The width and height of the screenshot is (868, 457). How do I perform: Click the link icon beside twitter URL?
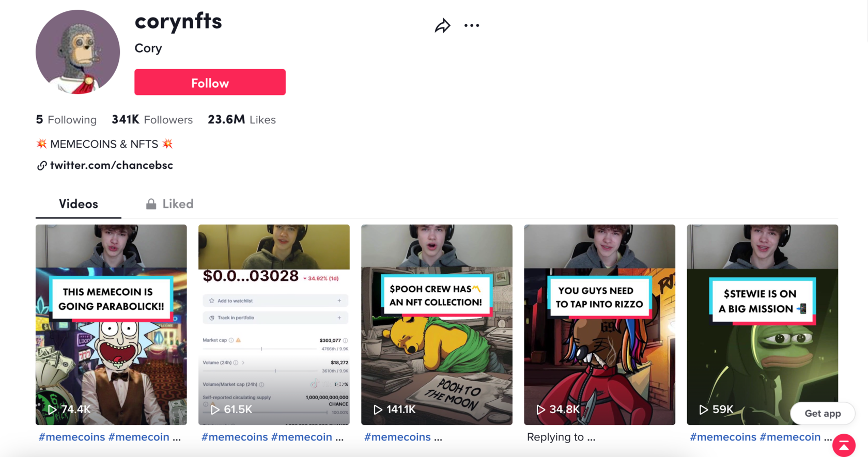tap(42, 165)
